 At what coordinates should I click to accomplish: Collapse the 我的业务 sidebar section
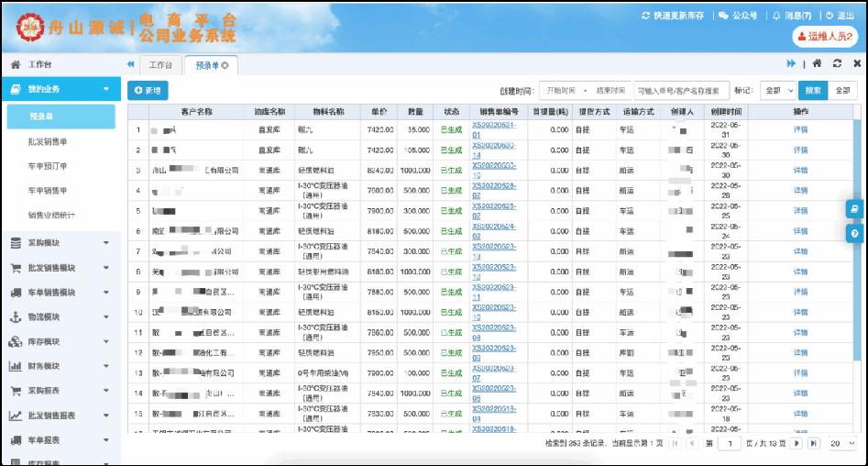pos(60,89)
